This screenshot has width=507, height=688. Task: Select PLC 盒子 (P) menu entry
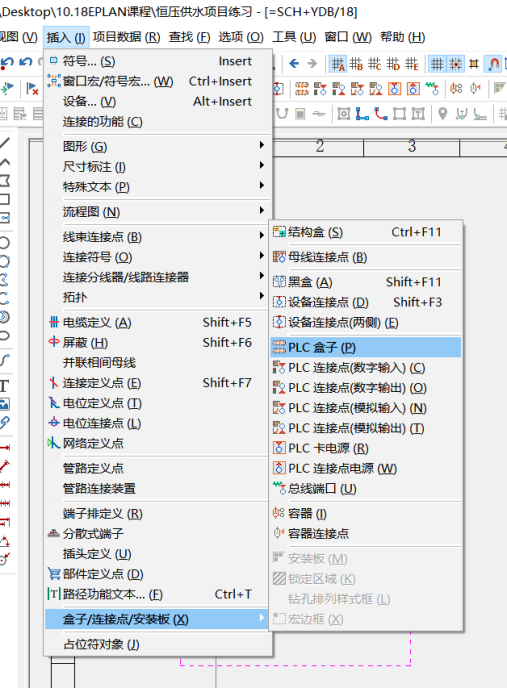[366, 348]
